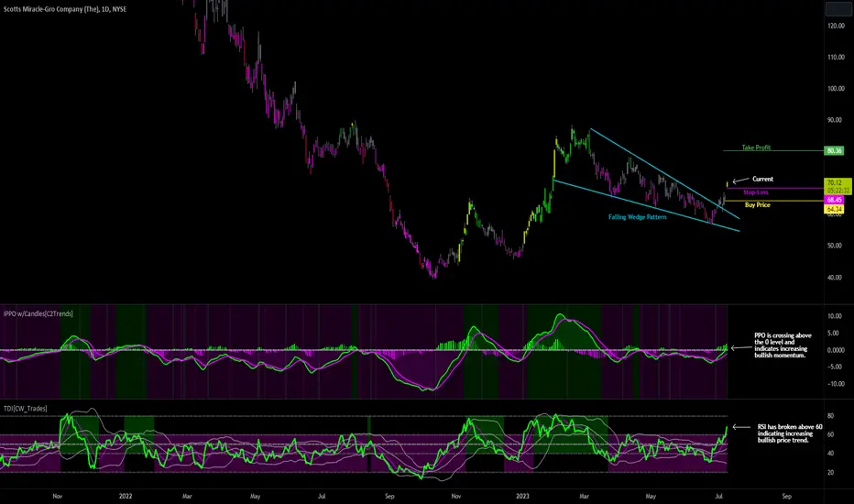854x504 pixels.
Task: Select the 'Falling Wedge Pattern' label
Action: point(637,217)
